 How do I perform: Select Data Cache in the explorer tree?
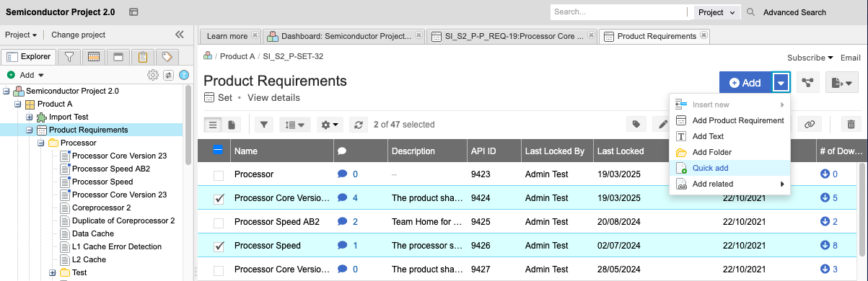(92, 233)
